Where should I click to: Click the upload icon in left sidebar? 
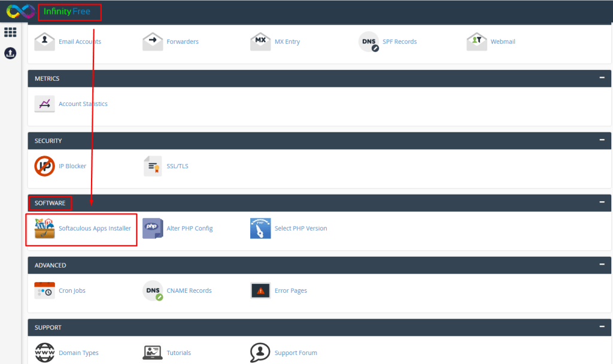10,53
